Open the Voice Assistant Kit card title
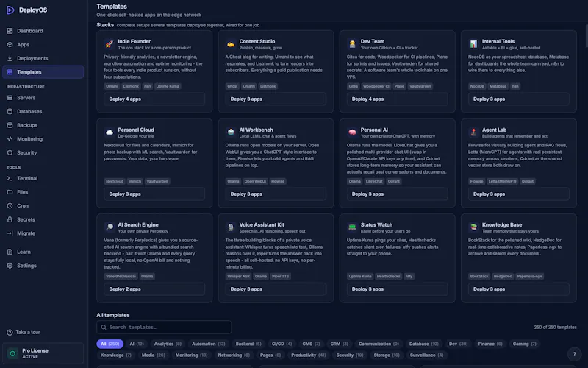Image resolution: width=588 pixels, height=368 pixels. pos(262,225)
